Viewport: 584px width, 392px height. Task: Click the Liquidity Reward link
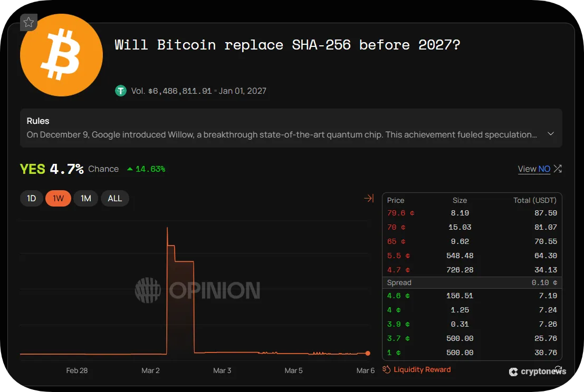point(422,369)
